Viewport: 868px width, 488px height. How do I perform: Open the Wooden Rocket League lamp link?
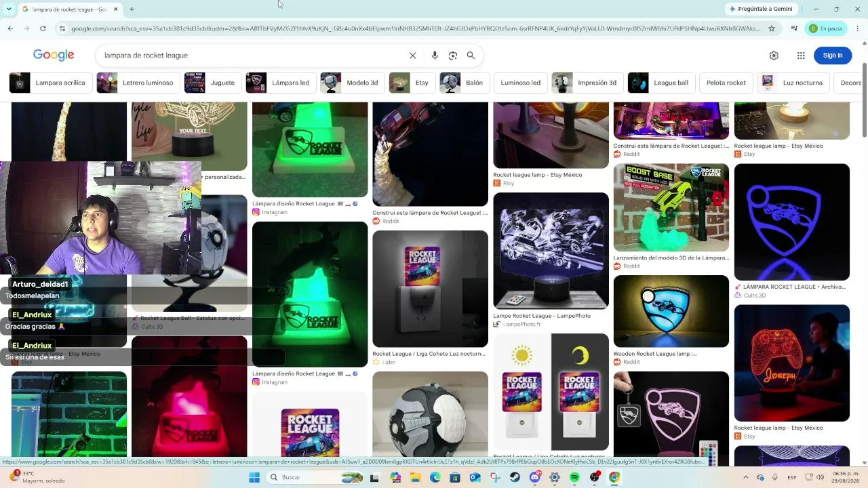pyautogui.click(x=655, y=354)
